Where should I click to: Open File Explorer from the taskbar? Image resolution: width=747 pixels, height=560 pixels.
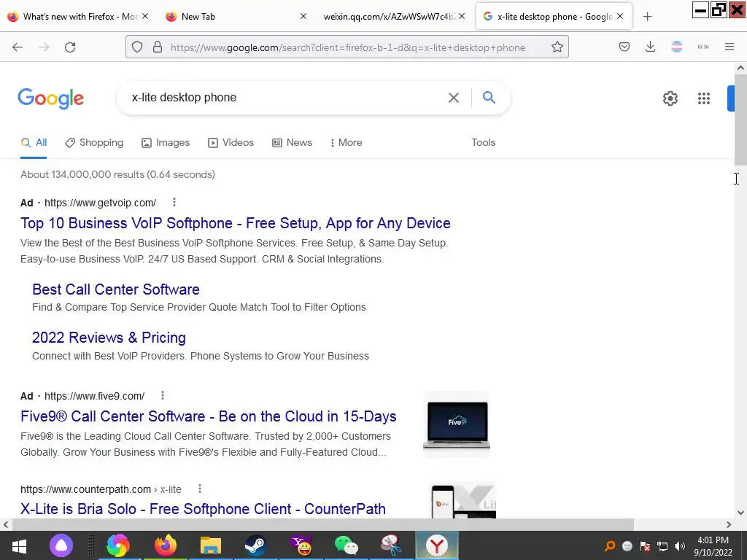point(211,545)
